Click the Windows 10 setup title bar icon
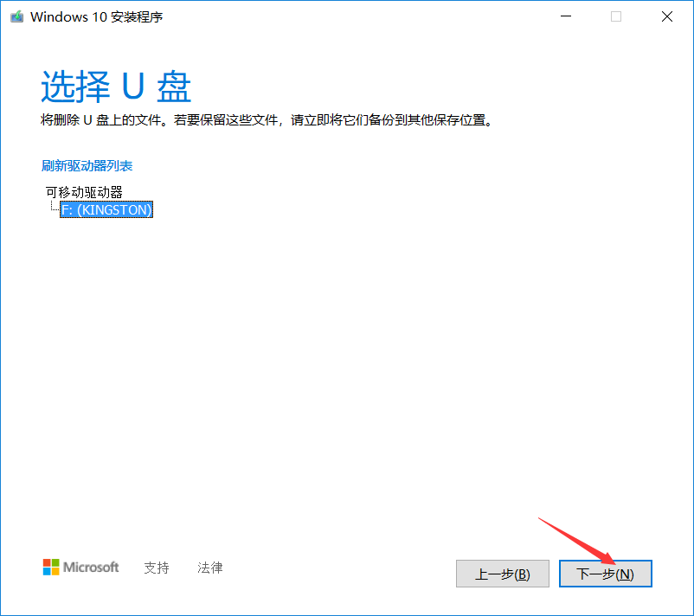Image resolution: width=694 pixels, height=616 pixels. (16, 16)
